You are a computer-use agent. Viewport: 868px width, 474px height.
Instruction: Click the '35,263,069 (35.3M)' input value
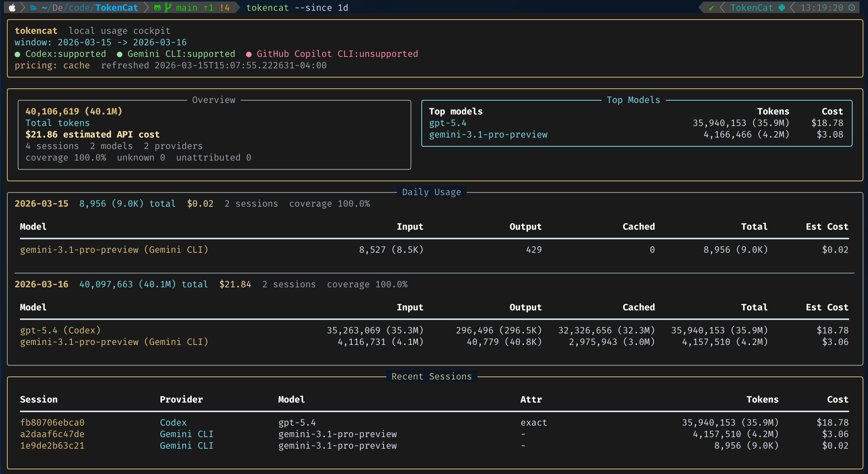coord(375,330)
